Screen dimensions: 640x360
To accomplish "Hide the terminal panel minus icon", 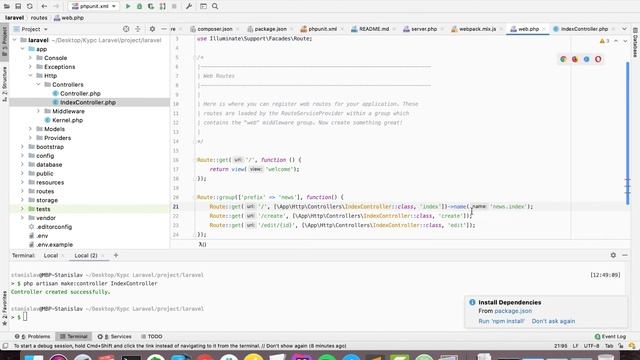I will click(x=625, y=255).
